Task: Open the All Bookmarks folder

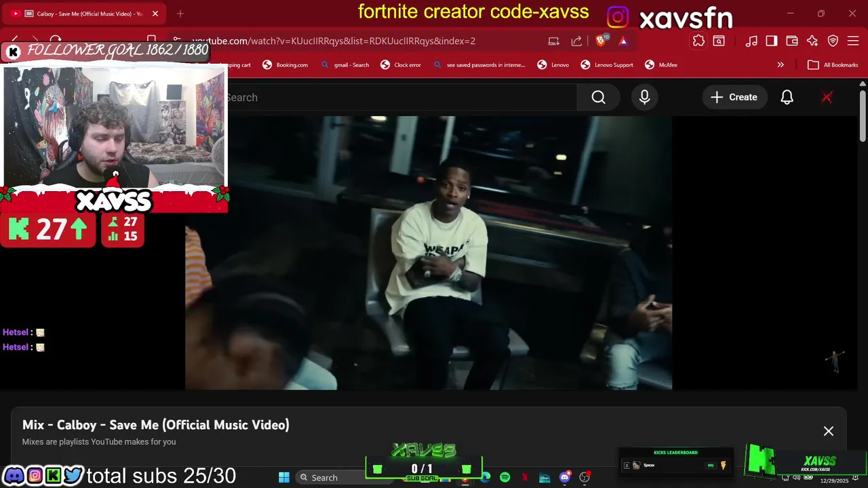Action: pos(833,65)
